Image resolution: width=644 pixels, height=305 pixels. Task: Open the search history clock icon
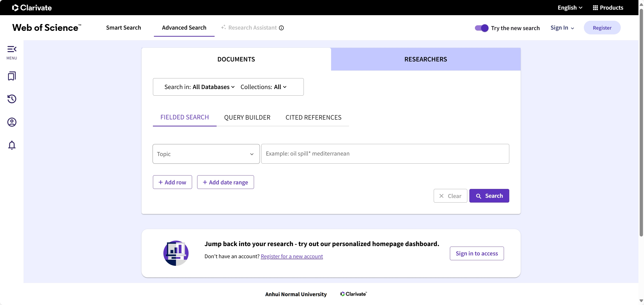point(12,99)
